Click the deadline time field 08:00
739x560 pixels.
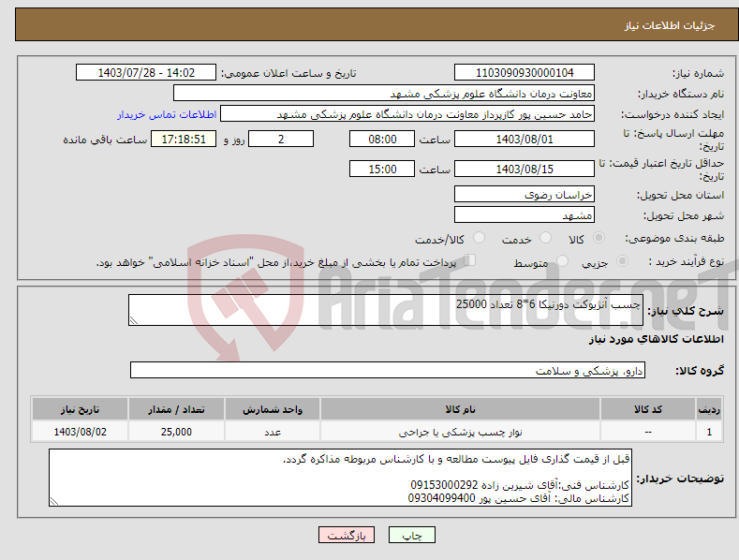[382, 139]
